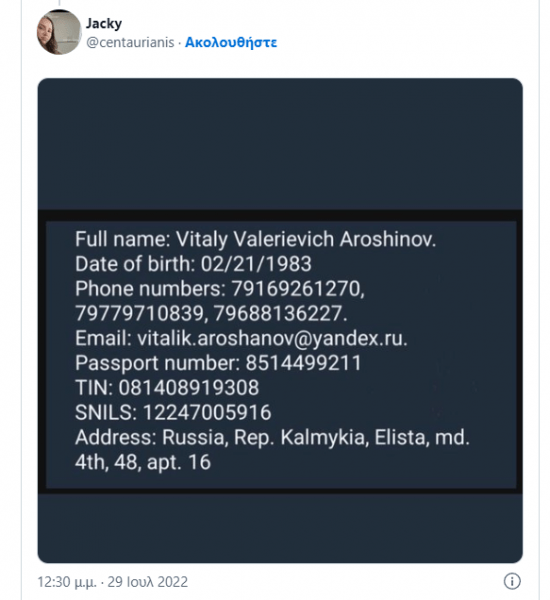Click the Ακολουθήστε follow link
Screen dimensions: 550x600
[x=231, y=42]
